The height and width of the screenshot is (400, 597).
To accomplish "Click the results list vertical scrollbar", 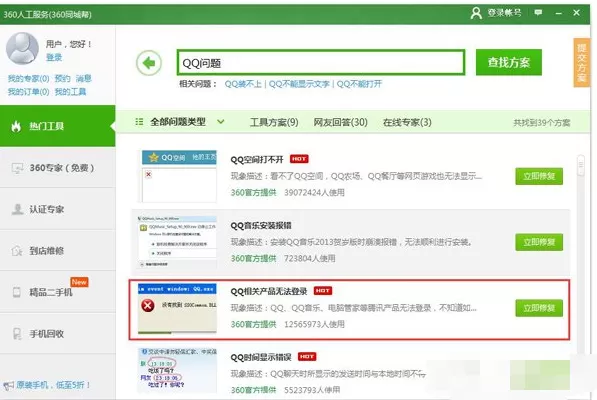I will (581, 166).
